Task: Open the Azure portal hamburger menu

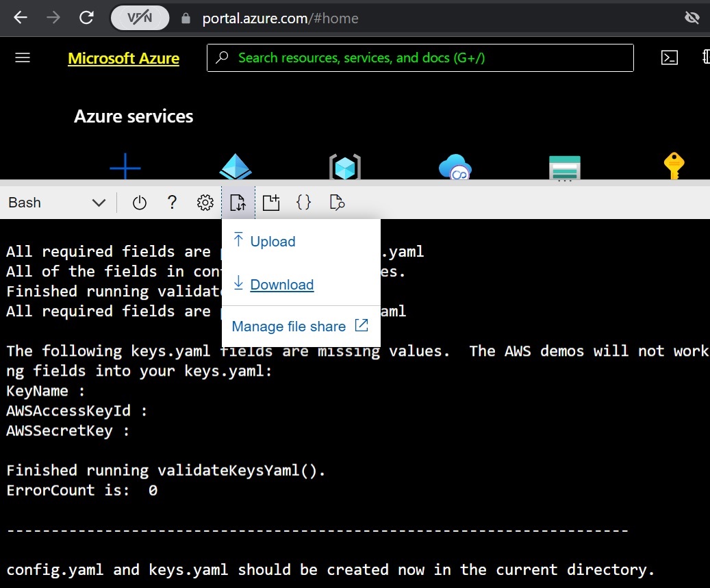Action: (23, 58)
